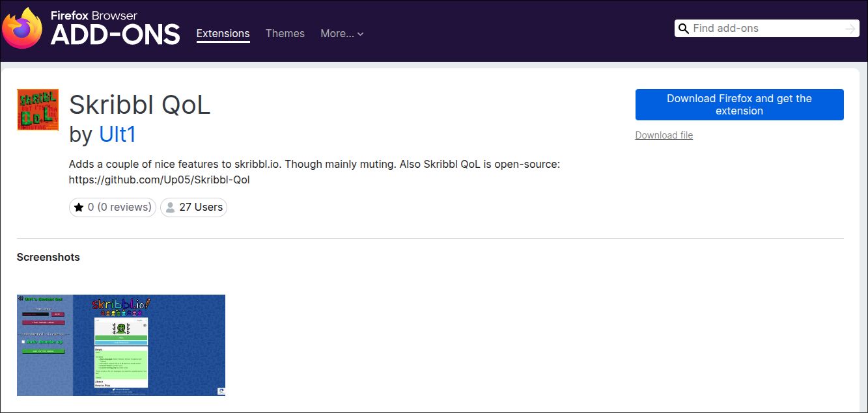The height and width of the screenshot is (413, 868).
Task: Click the Download file link
Action: 664,135
